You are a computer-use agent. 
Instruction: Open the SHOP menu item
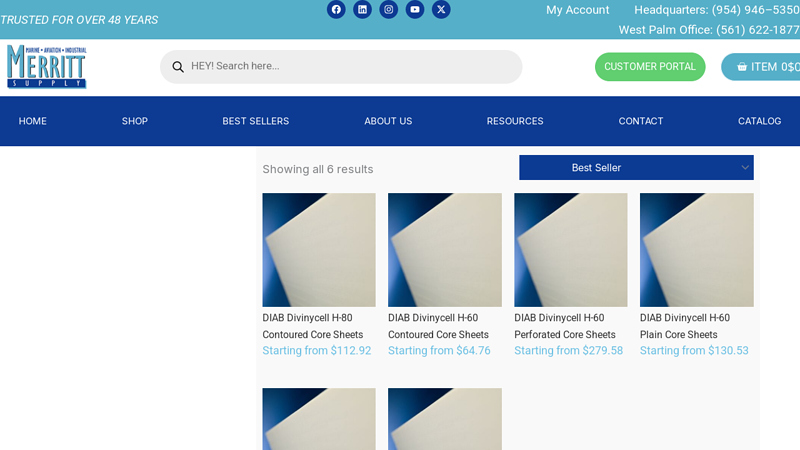(x=135, y=121)
